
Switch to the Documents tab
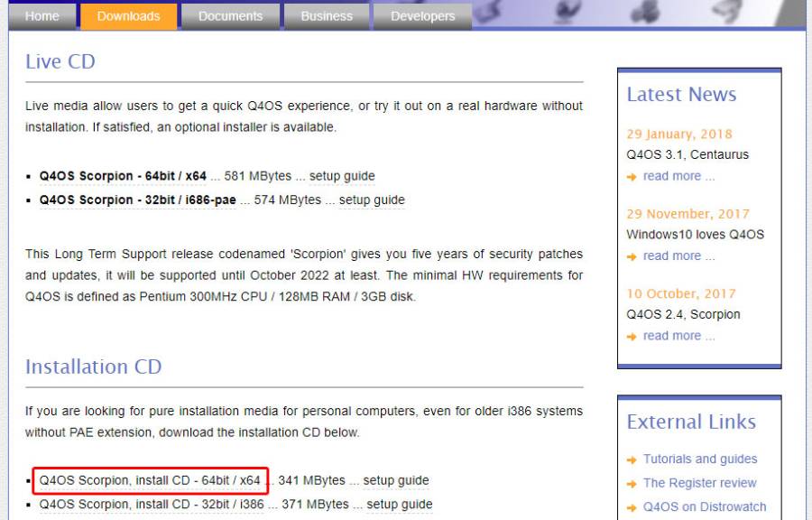point(230,16)
